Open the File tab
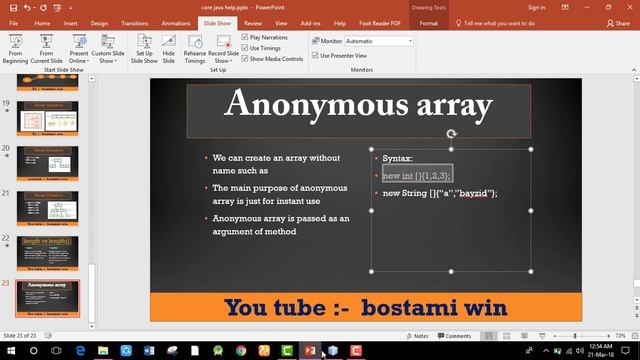 coord(13,23)
